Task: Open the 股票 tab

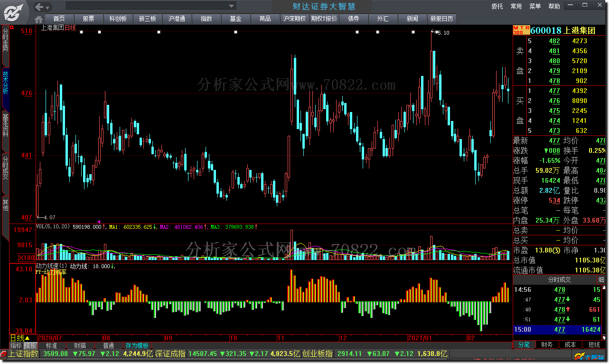Action: tap(88, 19)
